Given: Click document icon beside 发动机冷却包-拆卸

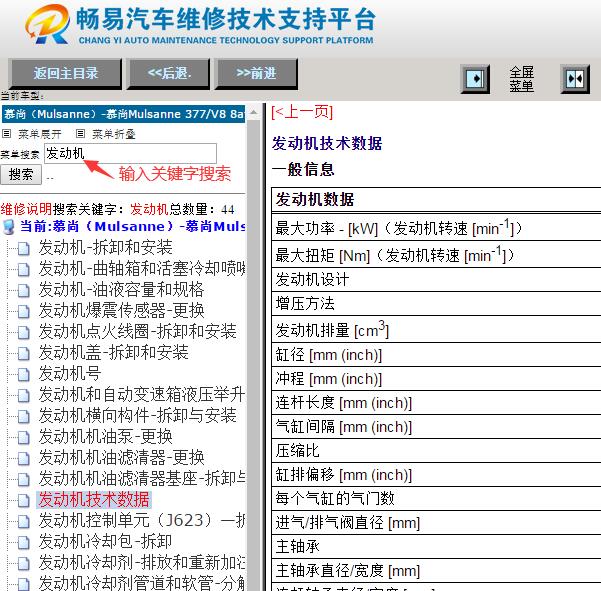Looking at the screenshot, I should (24, 542).
